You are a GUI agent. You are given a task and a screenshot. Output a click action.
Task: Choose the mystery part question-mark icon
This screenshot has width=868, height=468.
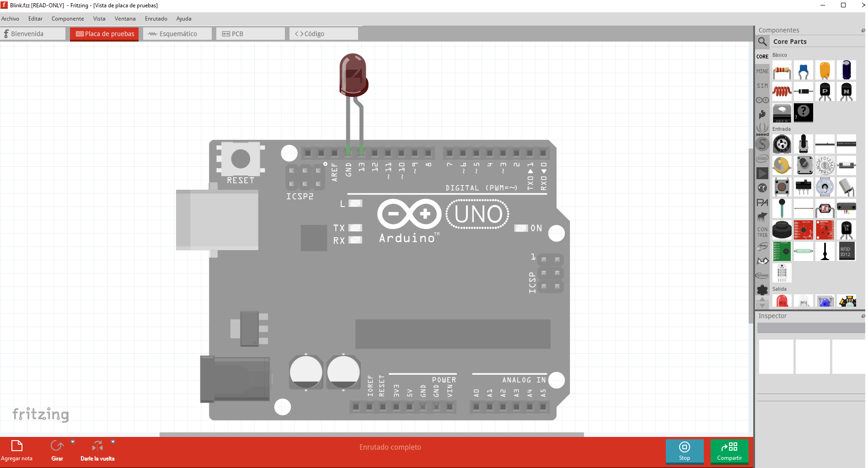point(803,112)
